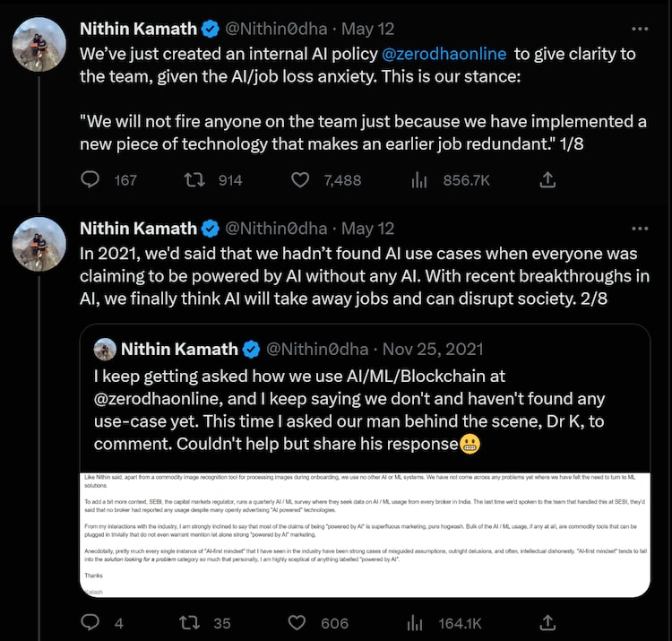Open the more options menu on first tweet
Screen dimensions: 672x641
tap(640, 30)
